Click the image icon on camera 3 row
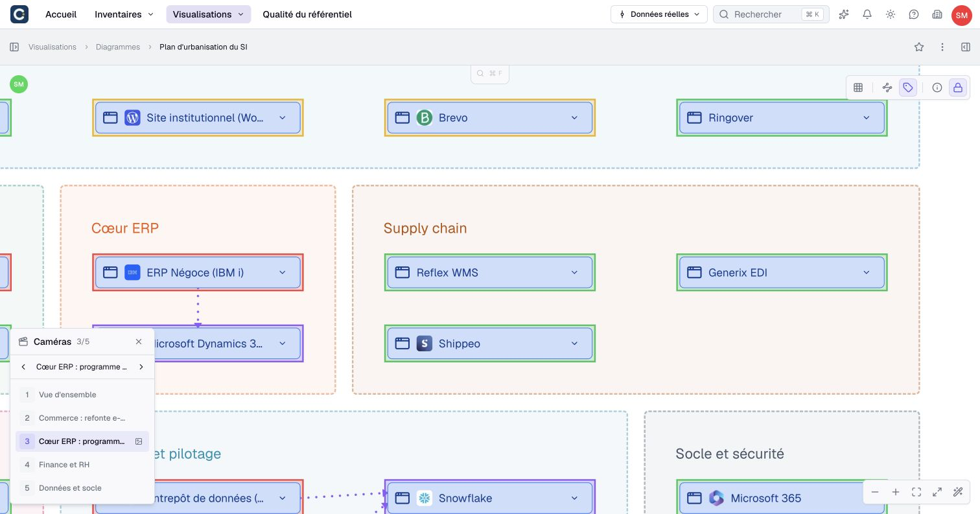Viewport: 980px width, 514px height. (139, 441)
